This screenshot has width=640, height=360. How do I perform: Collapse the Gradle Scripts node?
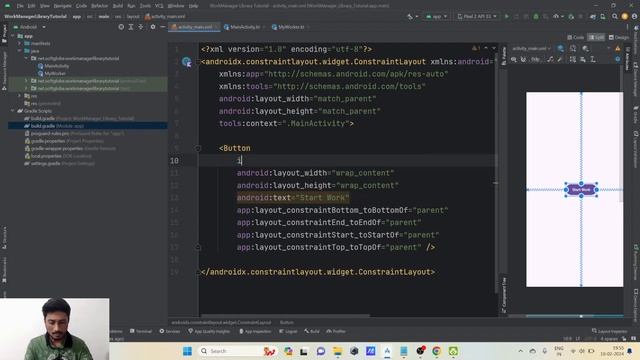pyautogui.click(x=13, y=111)
